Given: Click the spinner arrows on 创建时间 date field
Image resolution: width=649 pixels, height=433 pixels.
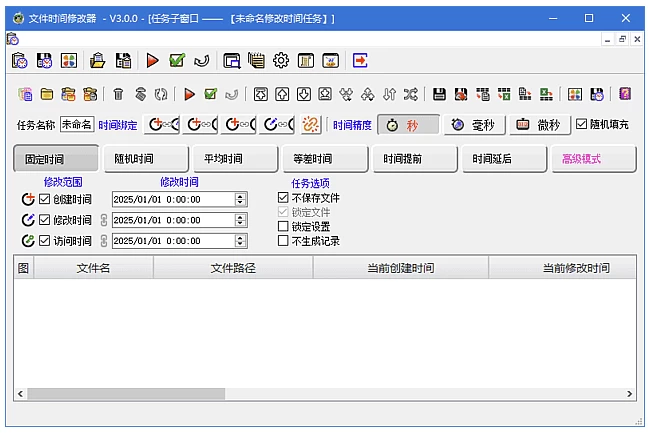Looking at the screenshot, I should coord(240,199).
